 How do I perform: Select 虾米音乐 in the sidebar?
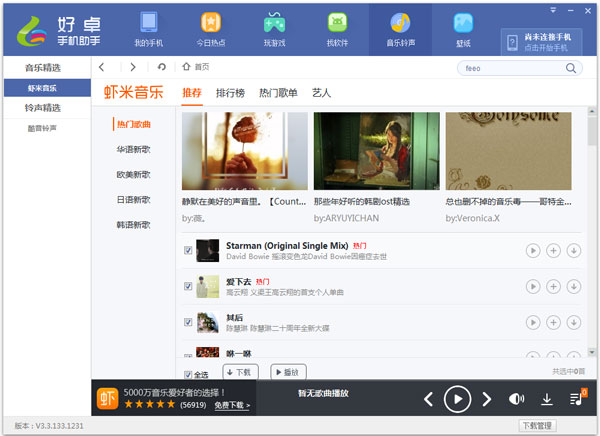pyautogui.click(x=47, y=88)
